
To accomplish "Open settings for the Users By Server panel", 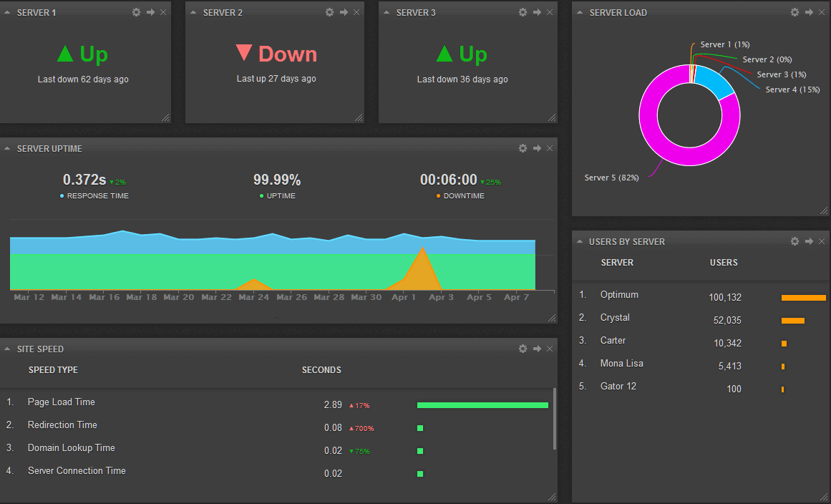I will click(x=794, y=241).
